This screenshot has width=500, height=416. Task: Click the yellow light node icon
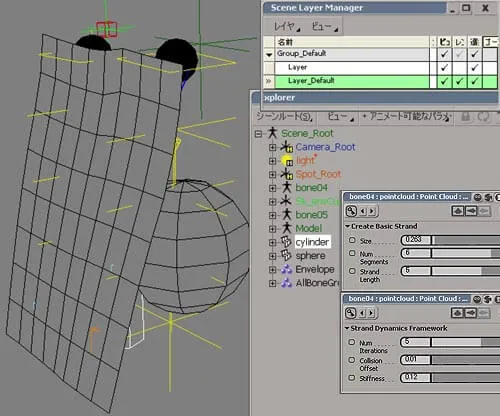coord(286,161)
